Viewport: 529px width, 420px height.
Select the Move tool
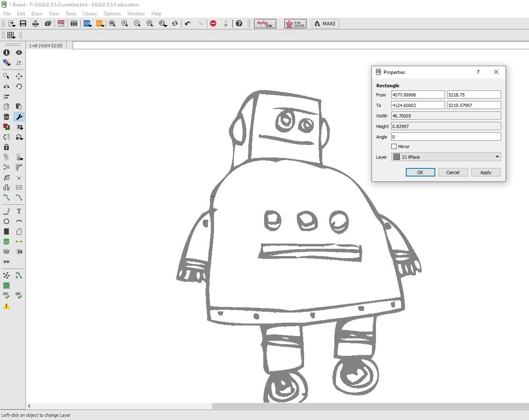19,76
